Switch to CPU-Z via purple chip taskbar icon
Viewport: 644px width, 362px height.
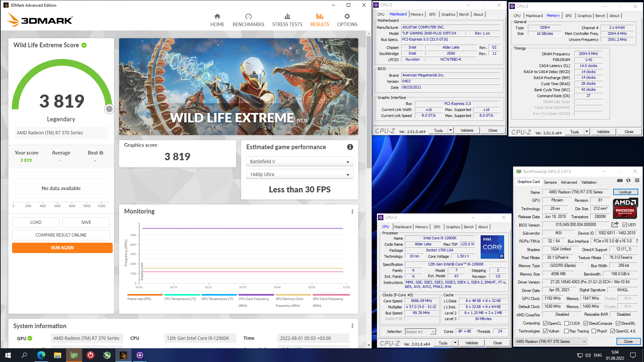[140, 355]
